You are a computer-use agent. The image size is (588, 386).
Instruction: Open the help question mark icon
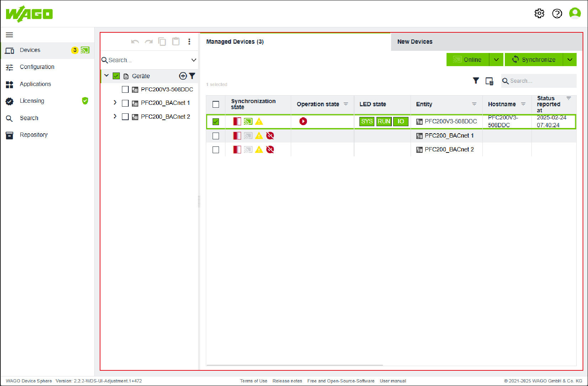pos(557,14)
